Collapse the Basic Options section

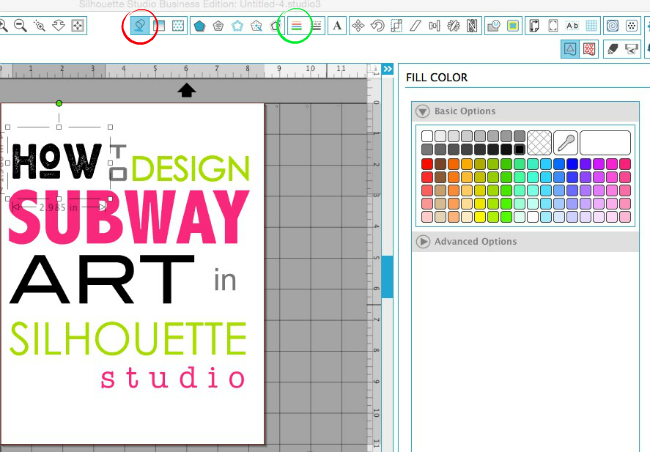tap(423, 111)
